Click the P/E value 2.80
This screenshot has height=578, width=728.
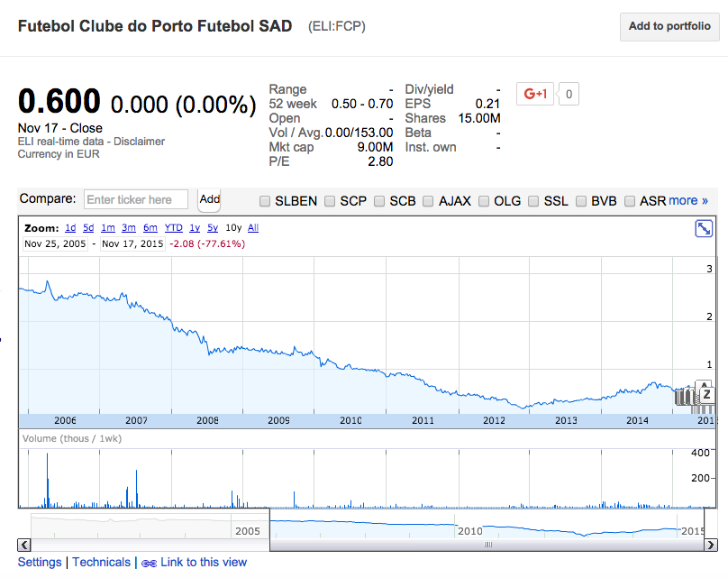pos(380,161)
